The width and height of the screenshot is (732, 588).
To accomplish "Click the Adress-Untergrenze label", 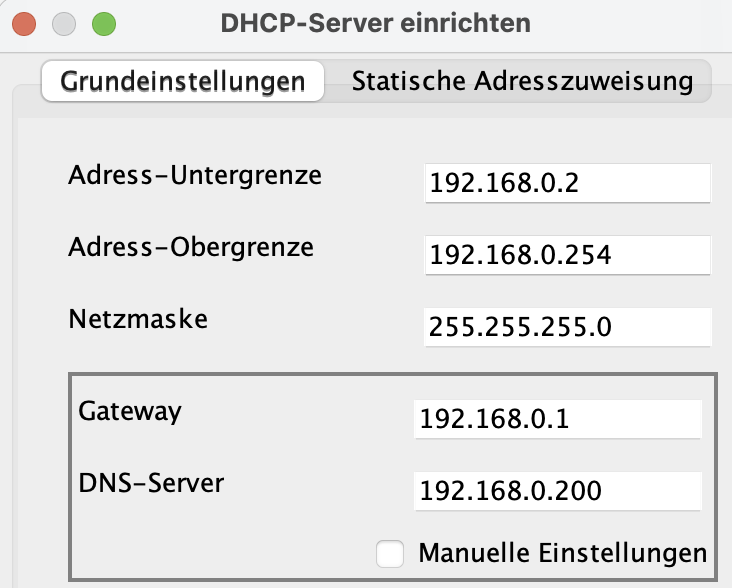I will pos(195,176).
